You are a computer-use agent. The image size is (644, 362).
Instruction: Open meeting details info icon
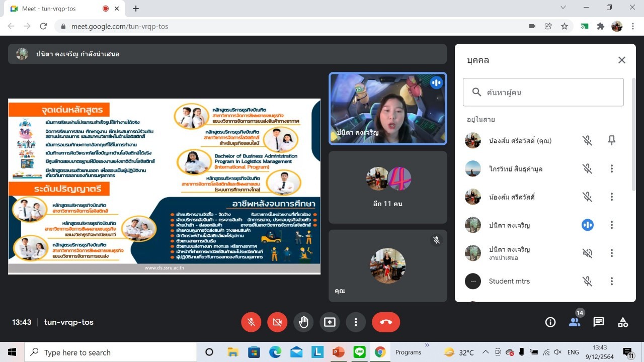click(550, 322)
